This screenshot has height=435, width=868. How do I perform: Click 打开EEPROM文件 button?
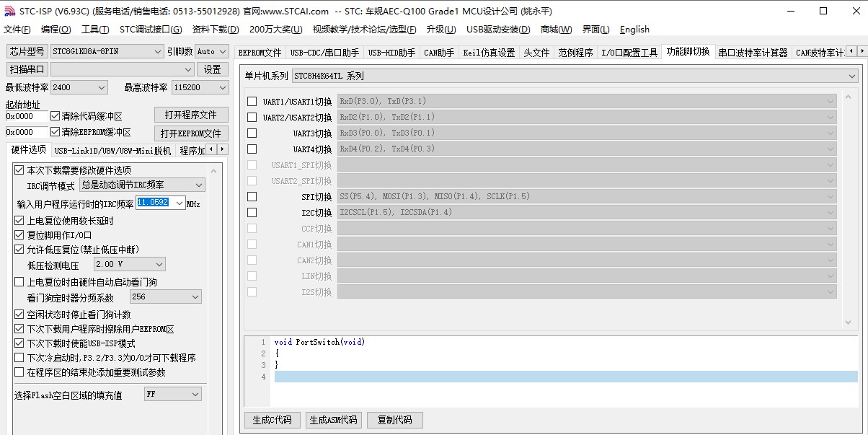tap(191, 133)
